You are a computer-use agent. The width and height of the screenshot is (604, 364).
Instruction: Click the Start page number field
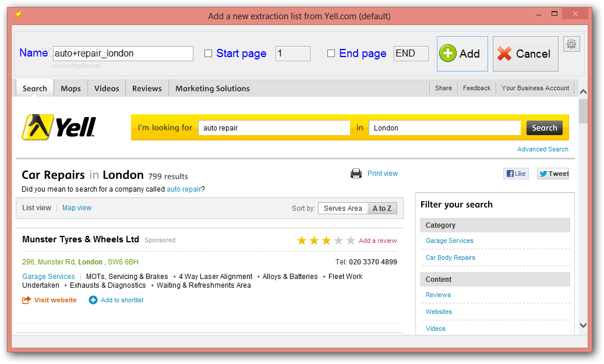click(x=293, y=54)
